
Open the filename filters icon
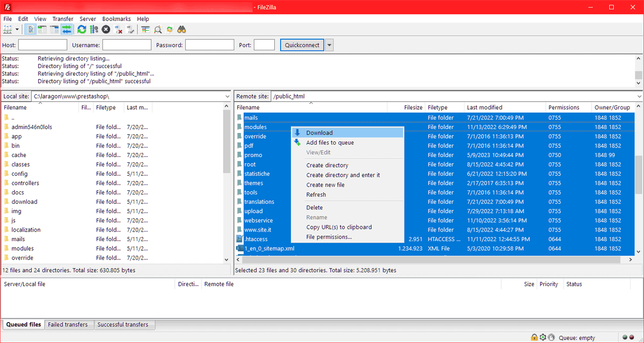click(x=145, y=29)
